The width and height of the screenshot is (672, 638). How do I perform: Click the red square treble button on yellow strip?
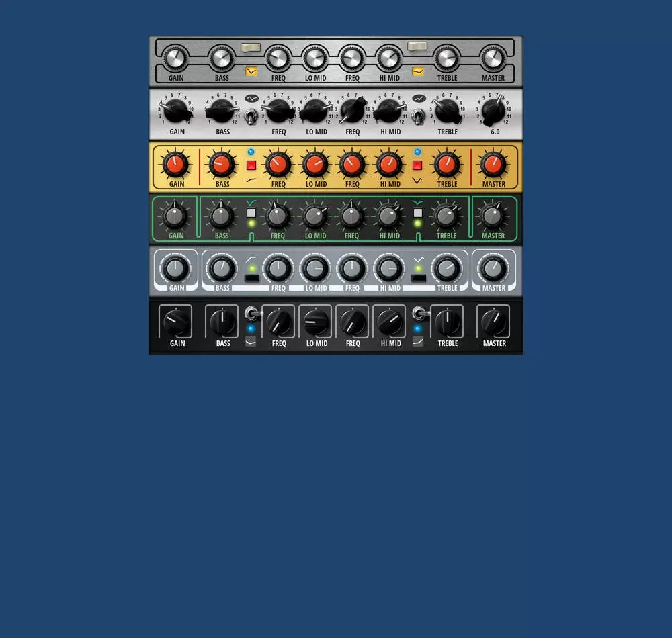pos(417,165)
